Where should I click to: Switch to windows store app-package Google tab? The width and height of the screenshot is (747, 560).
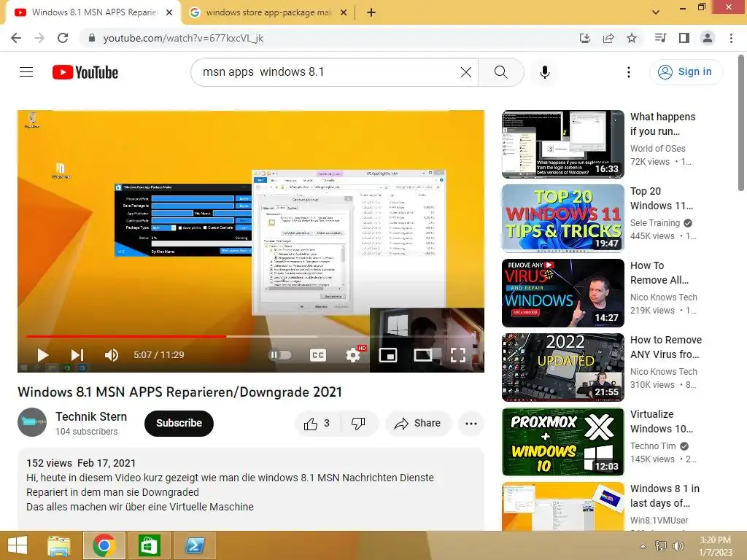[x=268, y=12]
